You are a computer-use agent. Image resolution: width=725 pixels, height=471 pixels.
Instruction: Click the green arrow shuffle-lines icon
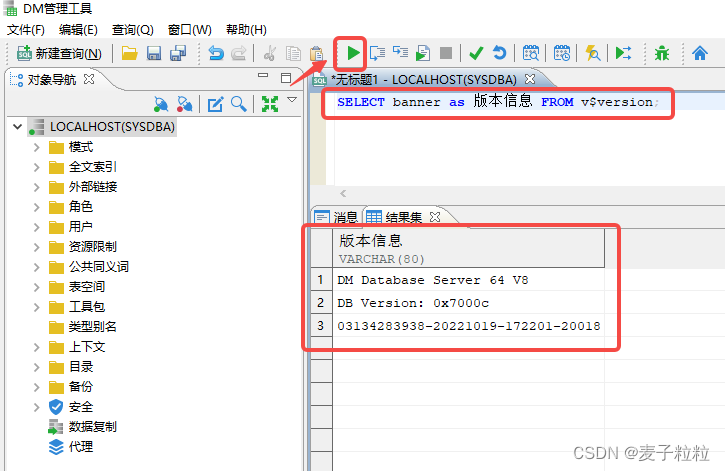click(x=623, y=53)
